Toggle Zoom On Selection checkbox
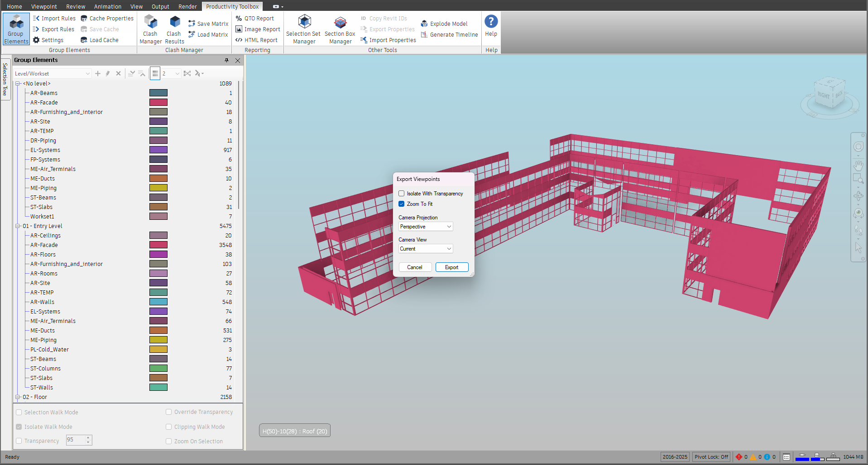The height and width of the screenshot is (465, 868). pyautogui.click(x=168, y=441)
